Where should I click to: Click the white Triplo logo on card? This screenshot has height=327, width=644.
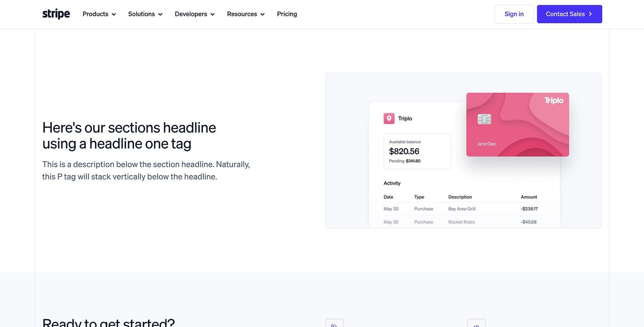(554, 101)
